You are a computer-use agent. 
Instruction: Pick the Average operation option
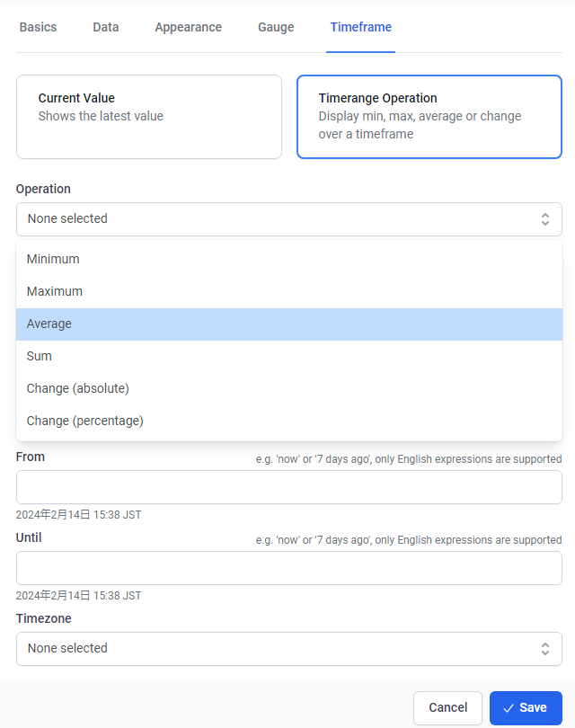(49, 324)
